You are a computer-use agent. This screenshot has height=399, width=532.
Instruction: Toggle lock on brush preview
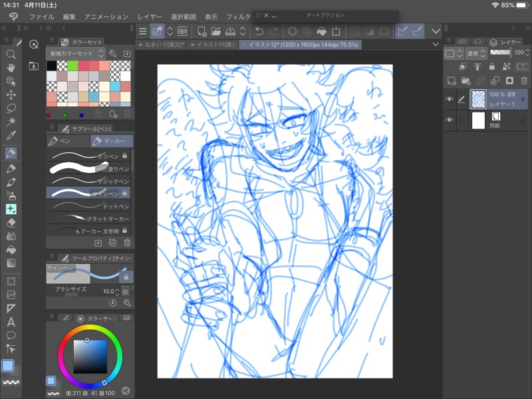[x=126, y=277]
